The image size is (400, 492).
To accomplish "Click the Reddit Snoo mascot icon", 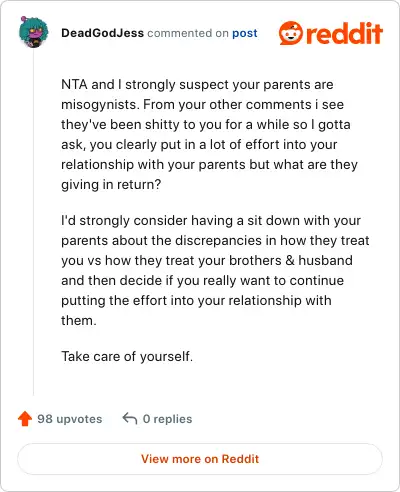I will [x=291, y=33].
